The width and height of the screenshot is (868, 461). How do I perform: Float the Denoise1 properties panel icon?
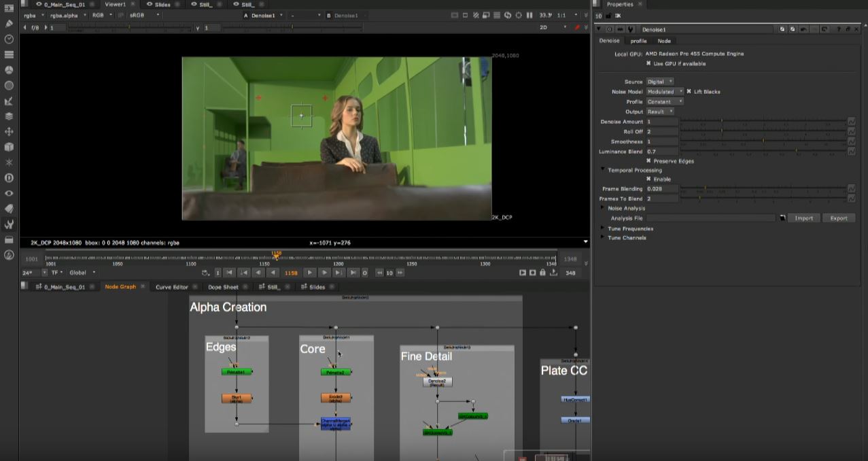pyautogui.click(x=848, y=29)
